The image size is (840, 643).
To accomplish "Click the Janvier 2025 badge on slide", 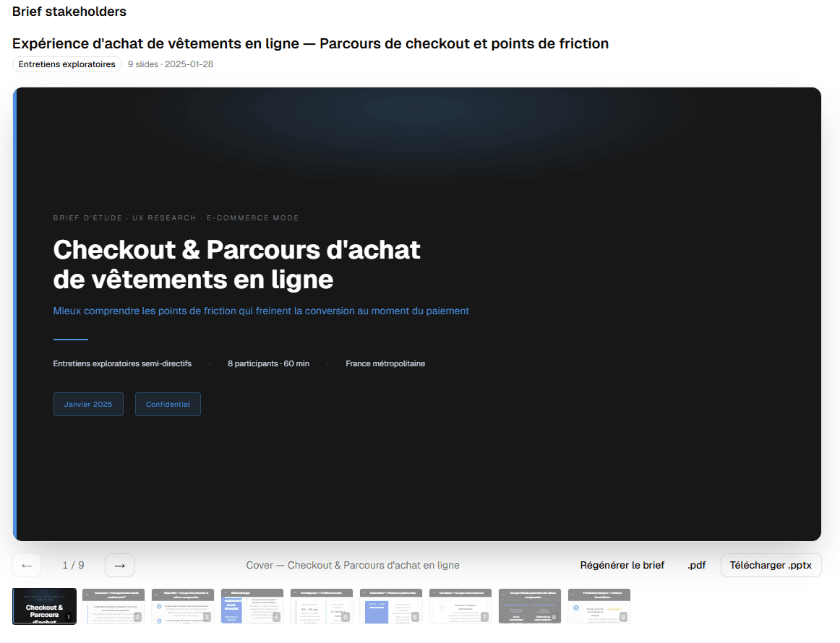I will click(88, 405).
